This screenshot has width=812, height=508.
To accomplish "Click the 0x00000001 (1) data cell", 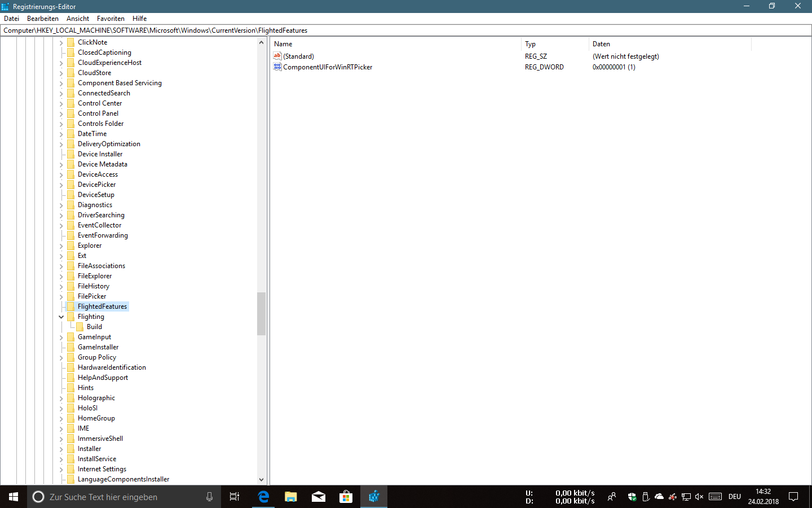I will 614,67.
